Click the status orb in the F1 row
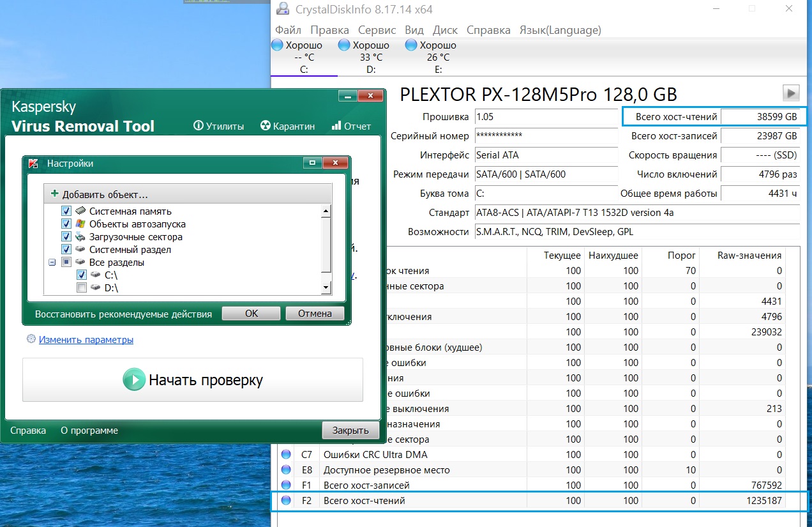 286,485
